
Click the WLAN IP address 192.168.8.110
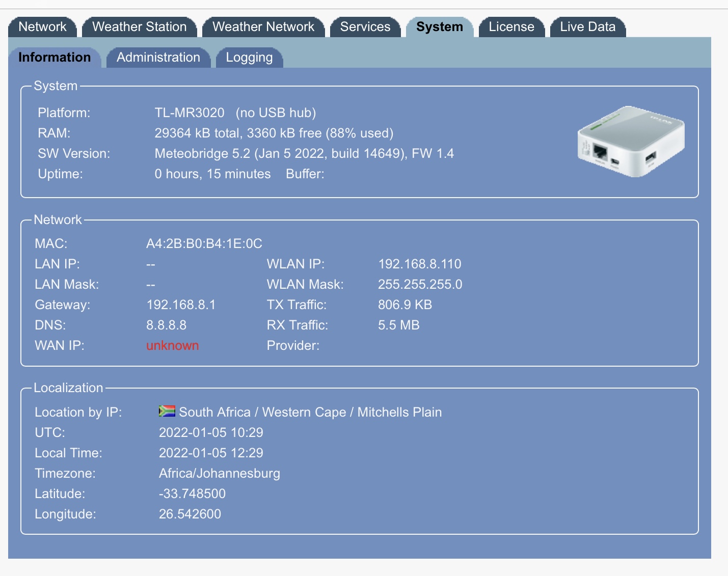tap(419, 264)
